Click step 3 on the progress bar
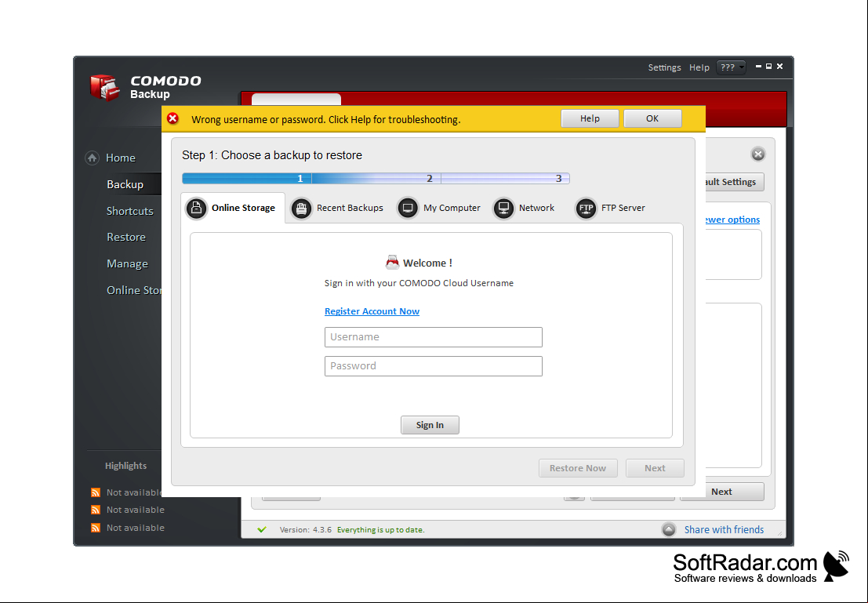 [559, 178]
